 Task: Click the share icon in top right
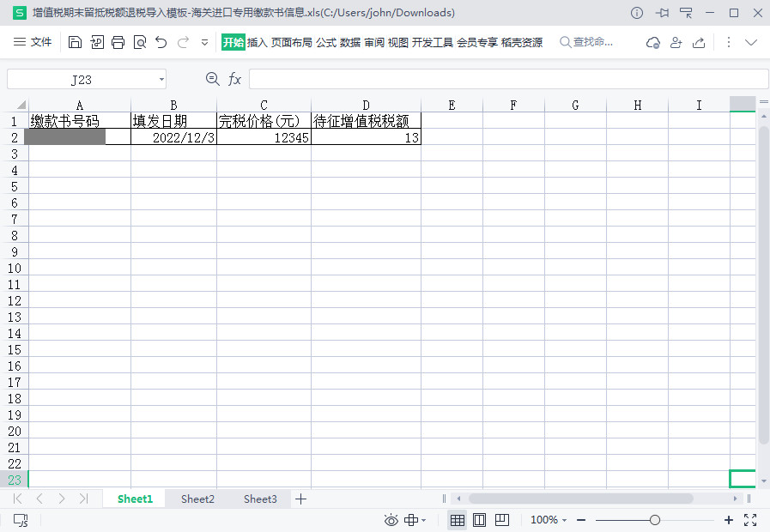pyautogui.click(x=699, y=42)
